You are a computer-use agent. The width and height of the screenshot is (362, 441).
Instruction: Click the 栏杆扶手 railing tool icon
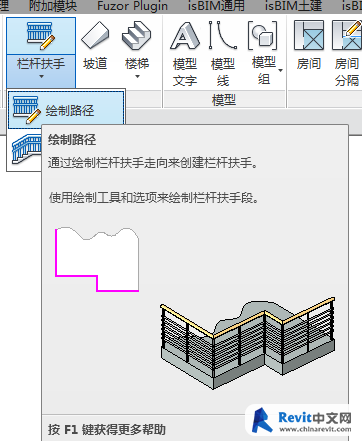(41, 36)
